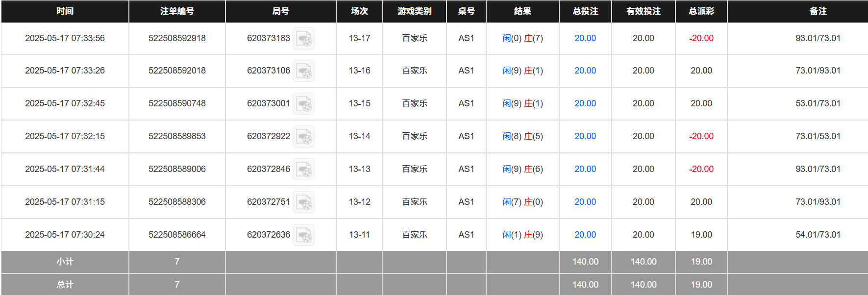The height and width of the screenshot is (295, 868).
Task: Open blue total bet for 07:33:56 row
Action: (585, 38)
